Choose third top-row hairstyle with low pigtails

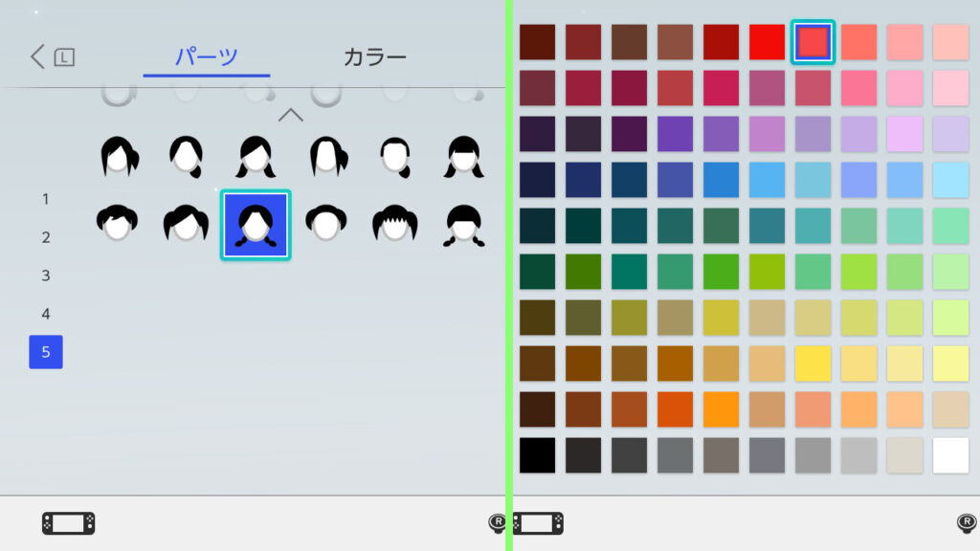256,156
